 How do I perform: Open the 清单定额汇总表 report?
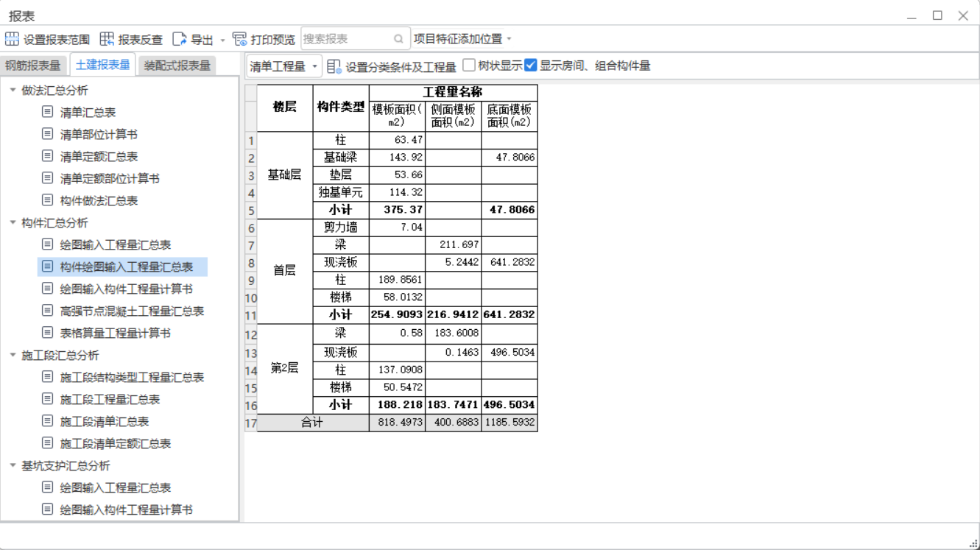tap(99, 156)
